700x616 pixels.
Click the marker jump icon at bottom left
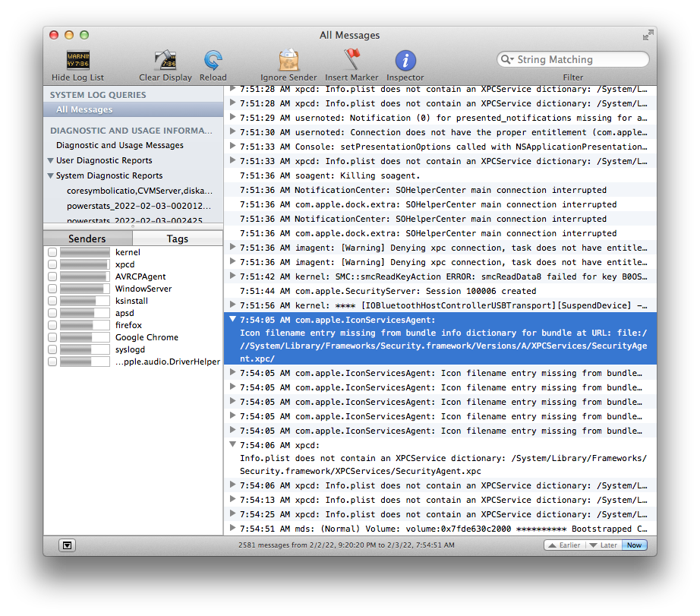pyautogui.click(x=67, y=545)
